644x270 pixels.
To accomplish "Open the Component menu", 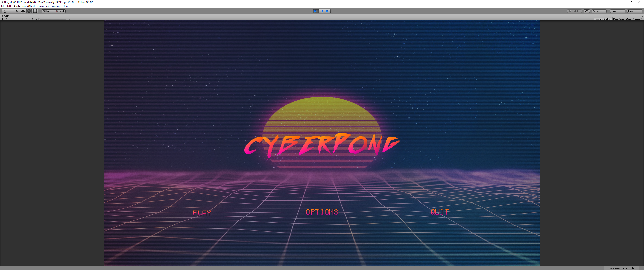I will click(43, 6).
